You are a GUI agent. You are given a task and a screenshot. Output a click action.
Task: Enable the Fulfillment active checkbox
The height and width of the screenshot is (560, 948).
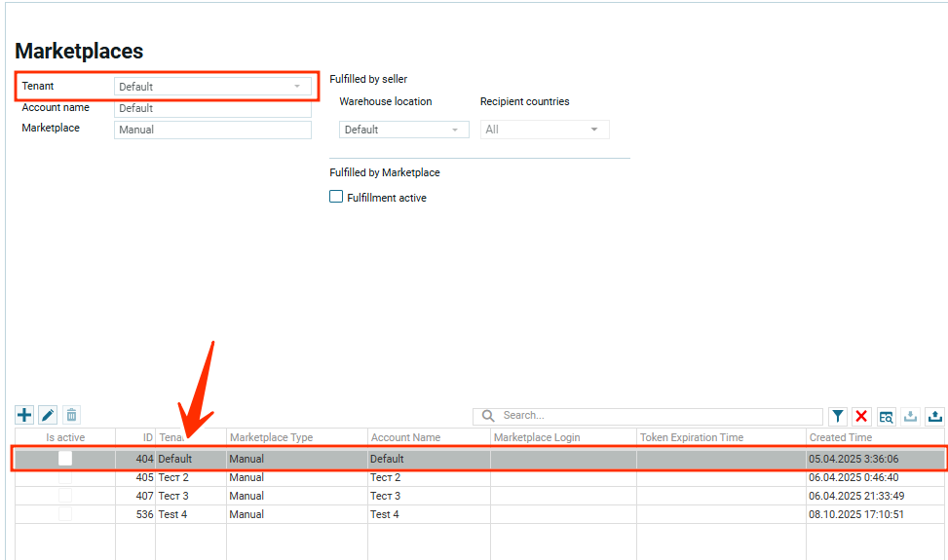coord(336,197)
